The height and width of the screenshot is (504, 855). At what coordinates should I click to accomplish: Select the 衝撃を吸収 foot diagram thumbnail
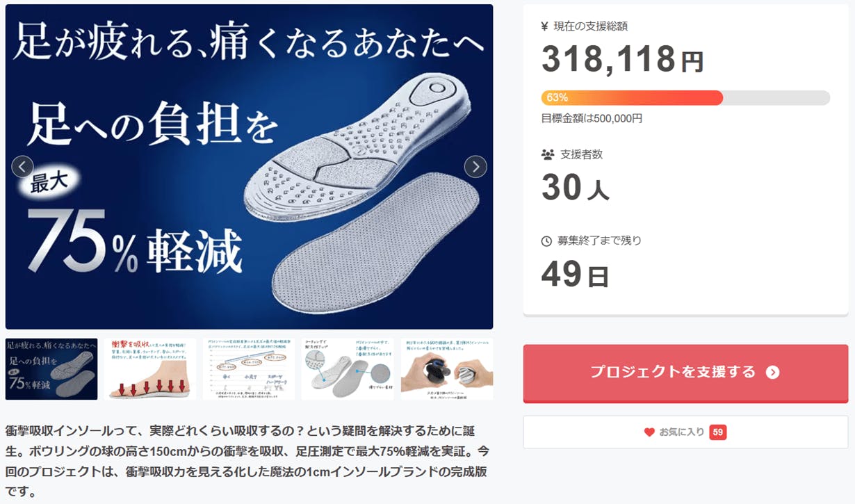[150, 369]
